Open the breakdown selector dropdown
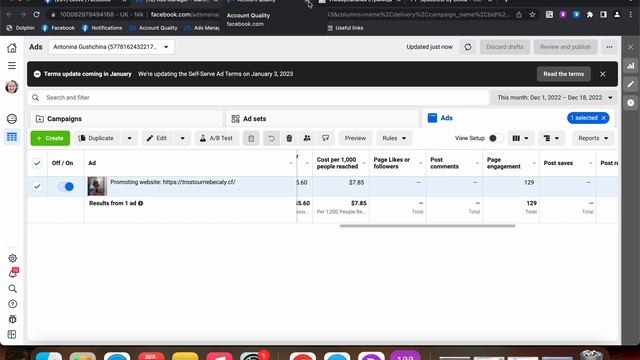Image resolution: width=640 pixels, height=360 pixels. point(551,138)
